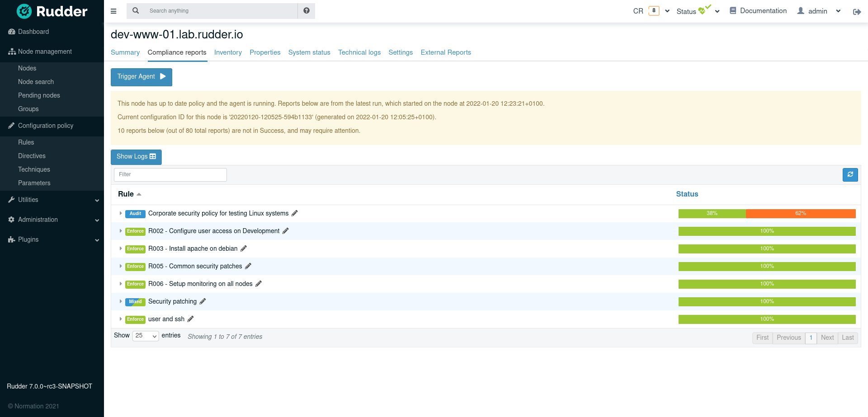Switch to the Inventory tab
This screenshot has width=868, height=417.
tap(228, 52)
